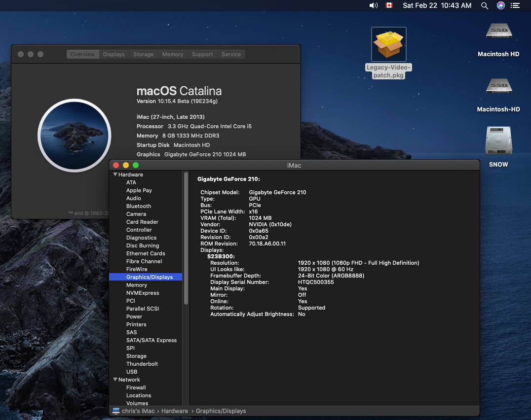The height and width of the screenshot is (420, 531).
Task: Select ATA in the hardware list
Action: [x=131, y=182]
